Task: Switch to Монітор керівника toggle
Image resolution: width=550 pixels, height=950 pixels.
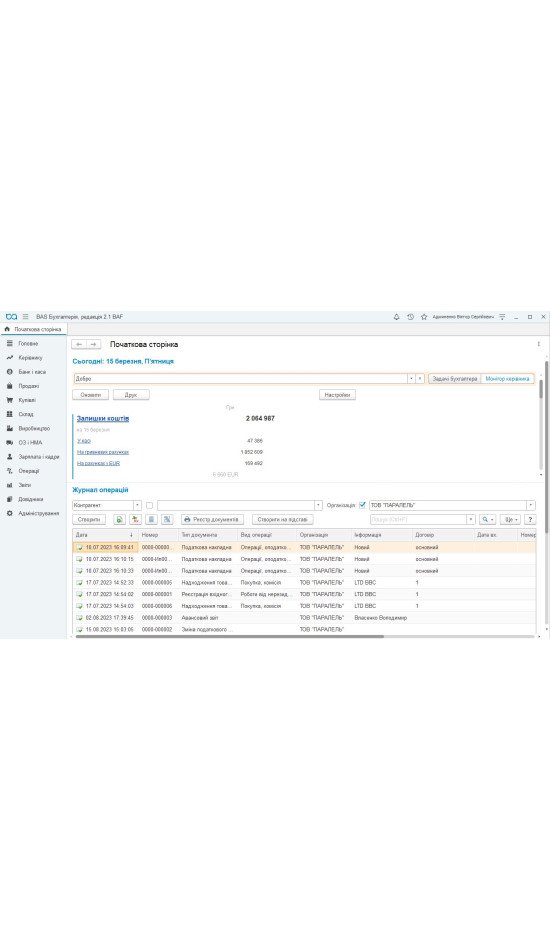Action: click(x=507, y=379)
